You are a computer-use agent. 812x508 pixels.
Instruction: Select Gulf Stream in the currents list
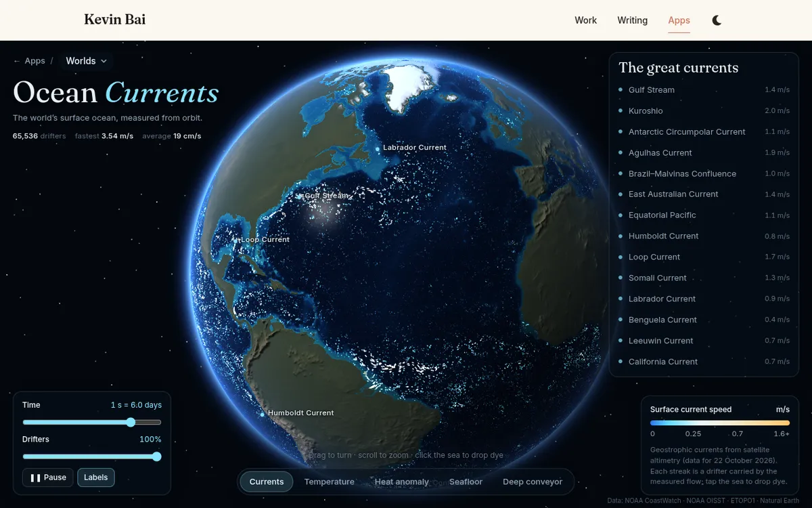pyautogui.click(x=704, y=89)
